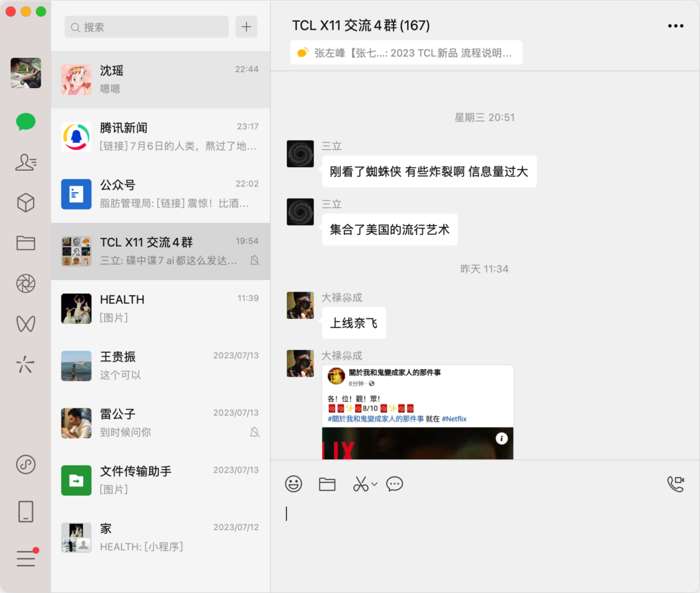Click the info icon on Netflix image
Viewport: 700px width, 593px height.
pos(501,439)
